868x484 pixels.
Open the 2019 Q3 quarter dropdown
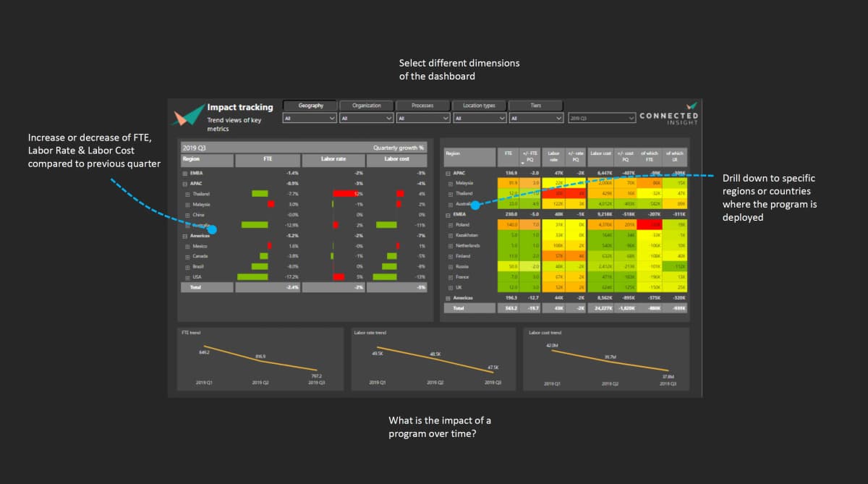[602, 118]
